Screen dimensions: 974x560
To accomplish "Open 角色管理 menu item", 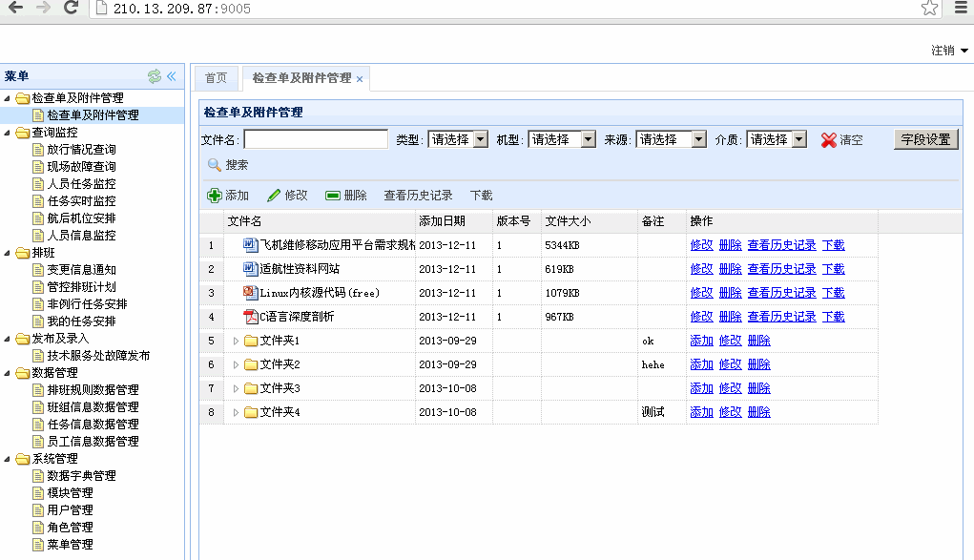I will pos(71,527).
